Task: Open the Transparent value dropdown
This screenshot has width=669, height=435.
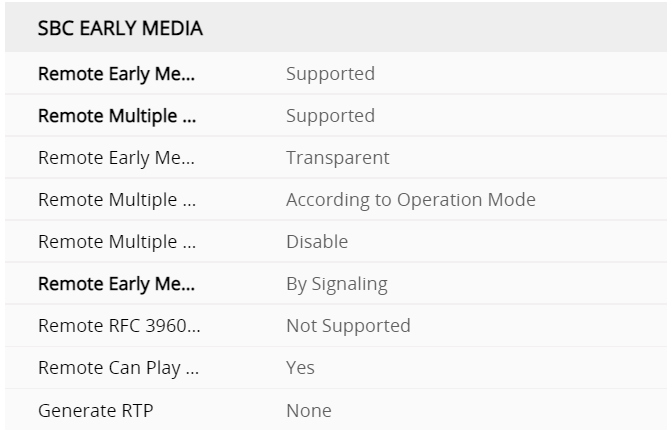Action: pos(337,158)
